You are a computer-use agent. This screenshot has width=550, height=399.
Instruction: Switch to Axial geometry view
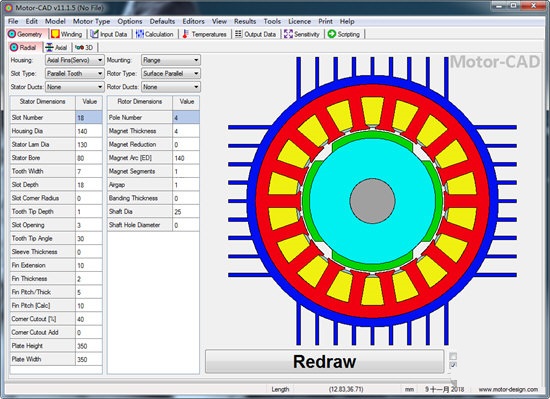[56, 47]
